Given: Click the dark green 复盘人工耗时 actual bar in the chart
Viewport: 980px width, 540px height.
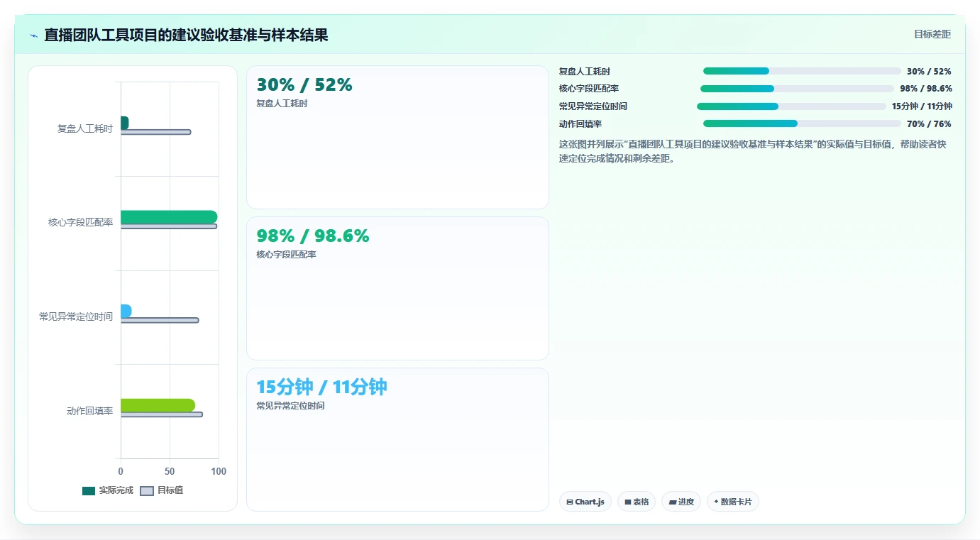Looking at the screenshot, I should click(125, 123).
